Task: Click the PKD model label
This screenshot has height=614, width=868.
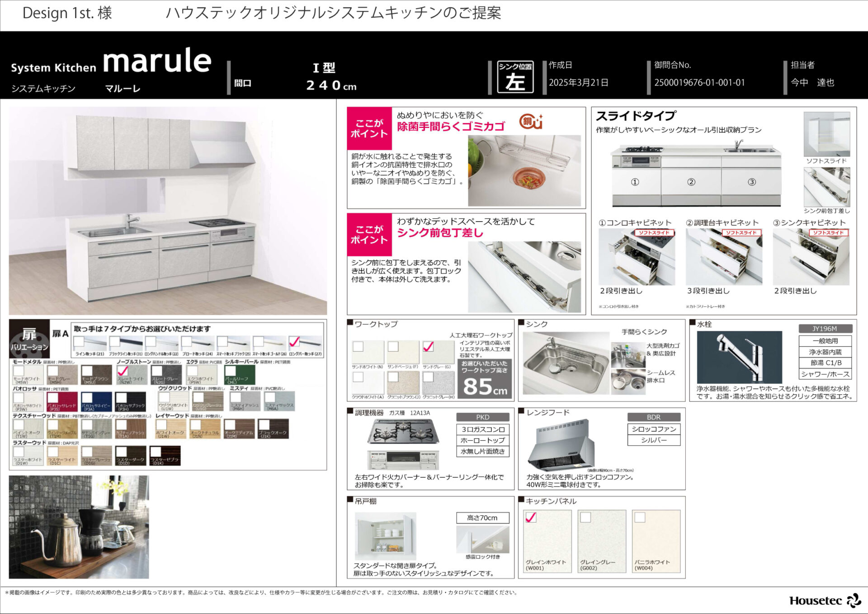Action: click(482, 417)
